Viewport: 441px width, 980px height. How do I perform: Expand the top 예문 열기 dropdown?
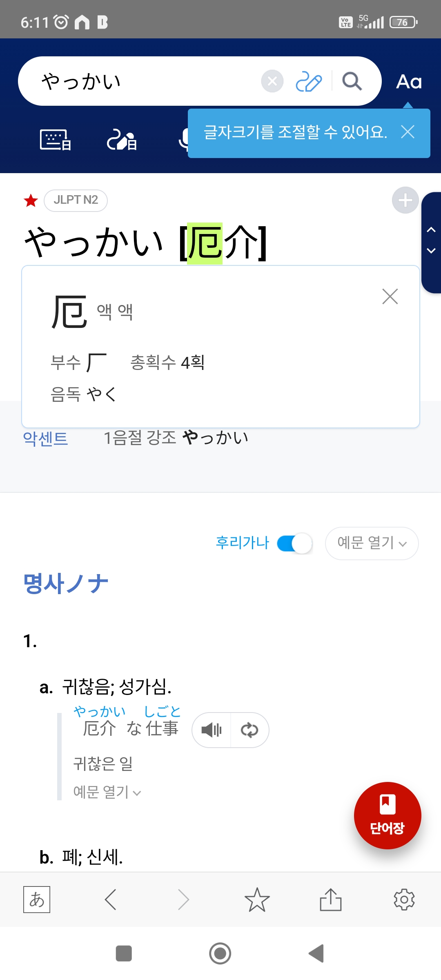(372, 543)
